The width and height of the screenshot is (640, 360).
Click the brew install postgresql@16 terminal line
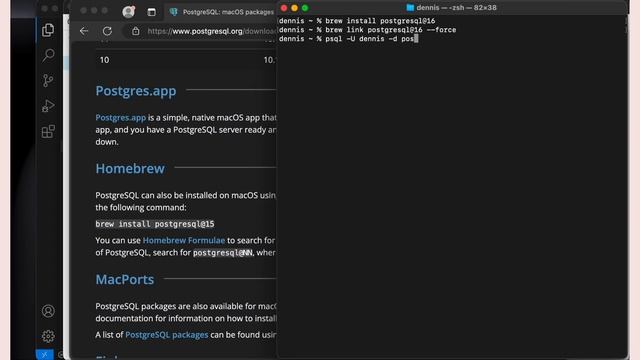[x=357, y=21]
